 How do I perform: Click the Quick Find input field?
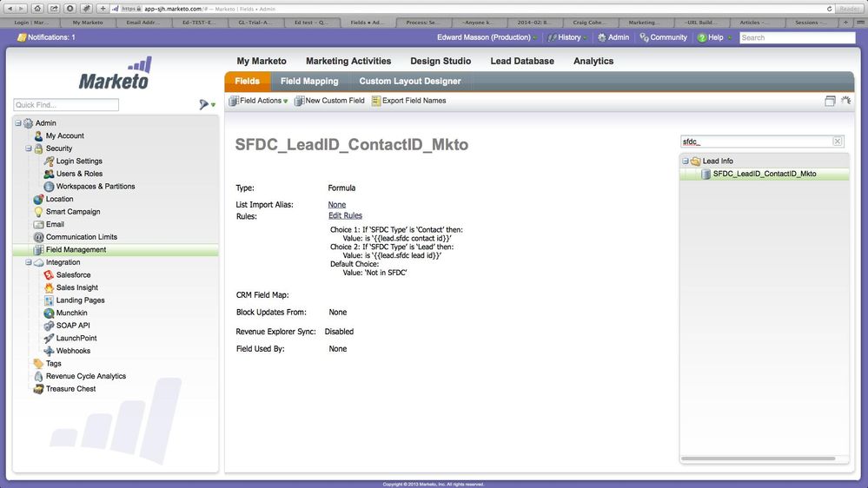[66, 104]
